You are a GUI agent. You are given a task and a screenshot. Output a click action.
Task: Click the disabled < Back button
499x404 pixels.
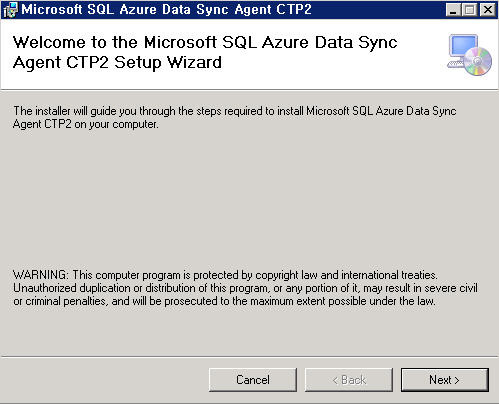(349, 380)
